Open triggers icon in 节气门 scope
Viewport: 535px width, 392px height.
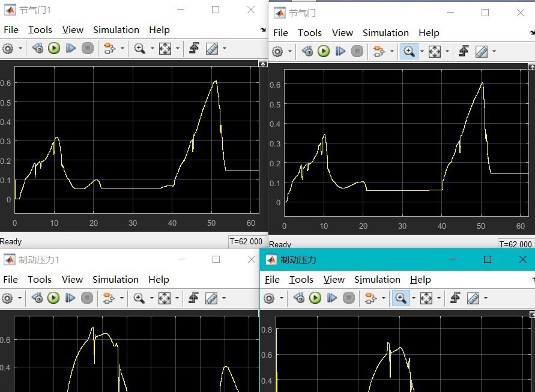tap(464, 51)
